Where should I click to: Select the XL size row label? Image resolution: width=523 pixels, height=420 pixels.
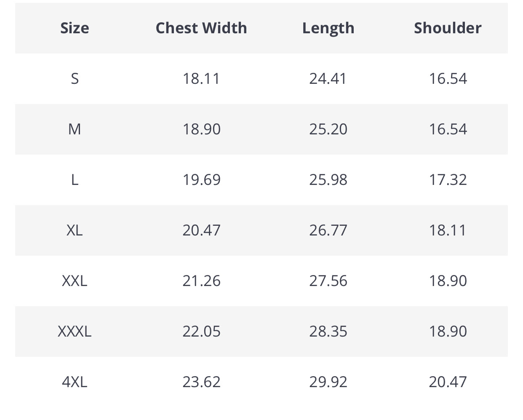point(75,230)
